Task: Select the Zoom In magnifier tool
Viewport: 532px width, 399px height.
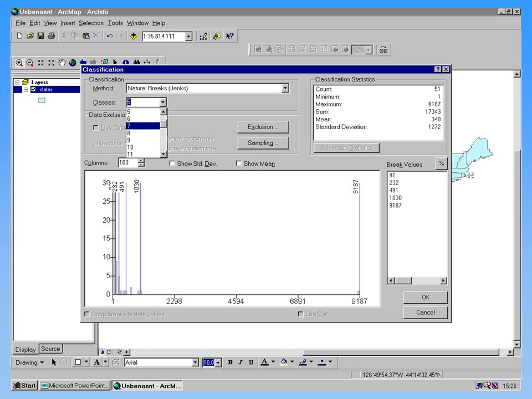Action: click(x=19, y=63)
